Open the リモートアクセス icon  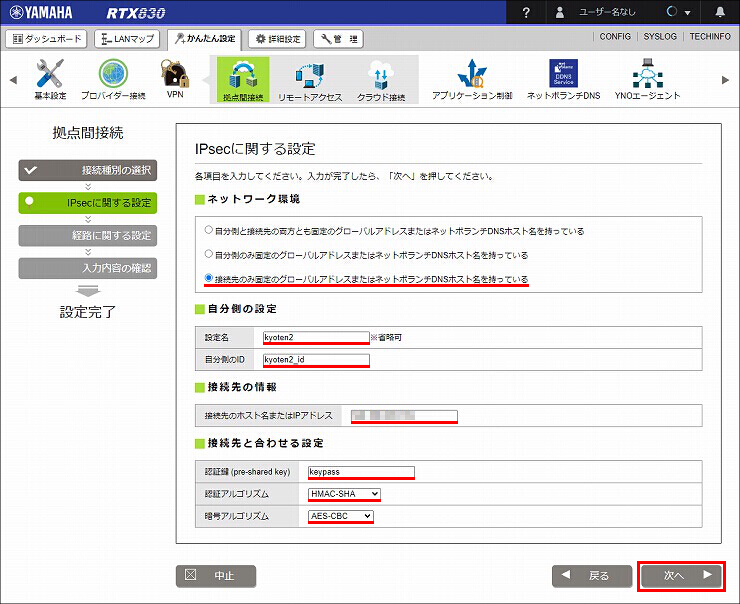[310, 80]
